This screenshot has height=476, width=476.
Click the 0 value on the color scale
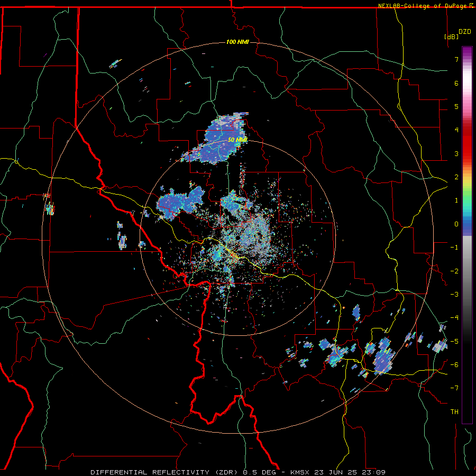[456, 224]
